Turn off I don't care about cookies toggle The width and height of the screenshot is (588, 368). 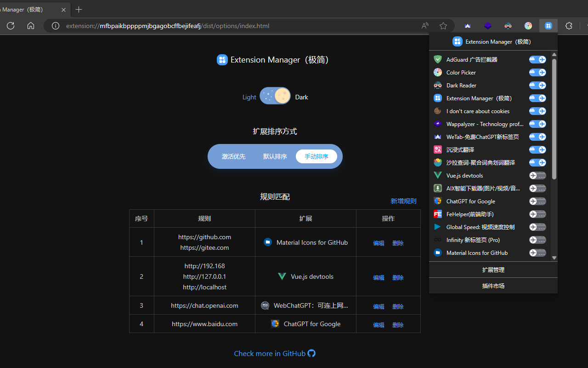[x=537, y=111]
